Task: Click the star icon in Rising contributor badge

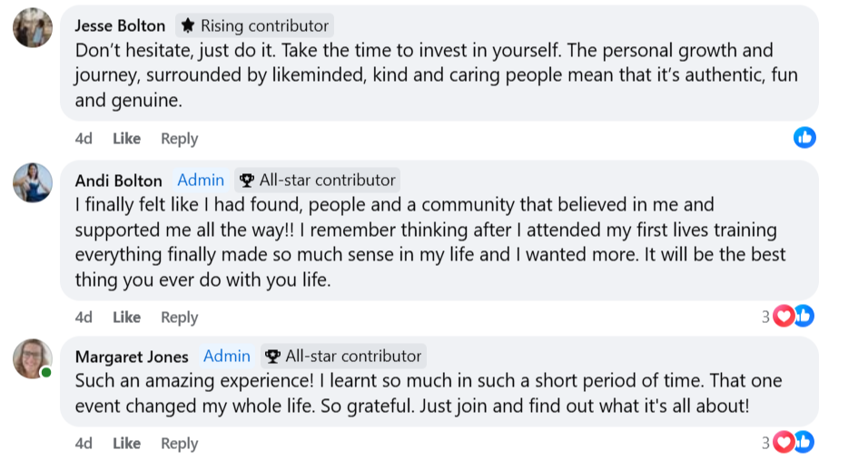Action: [x=188, y=25]
